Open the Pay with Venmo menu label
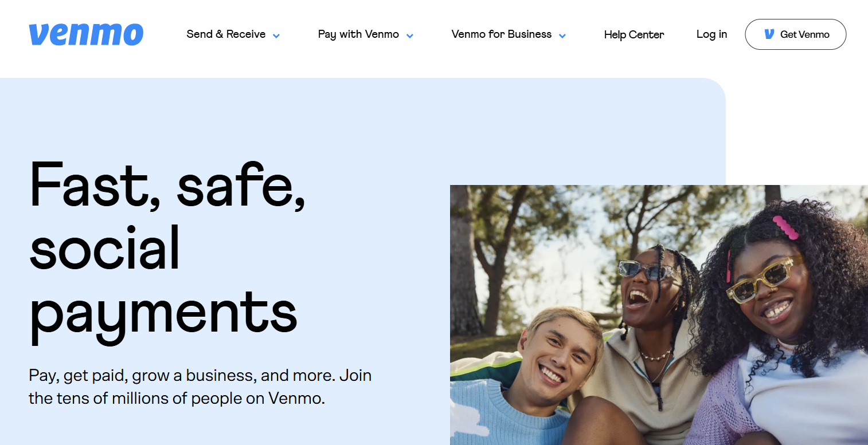 [x=358, y=34]
